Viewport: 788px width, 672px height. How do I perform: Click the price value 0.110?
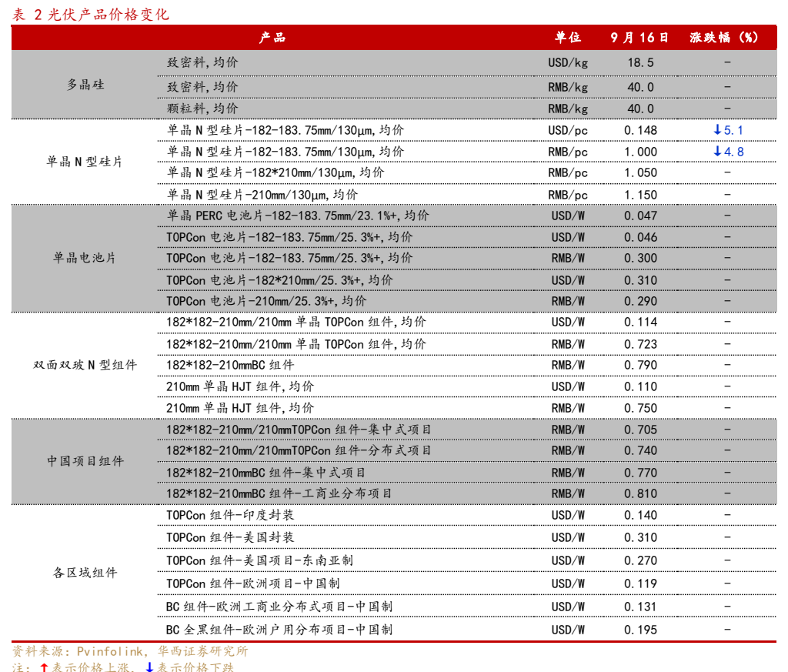641,386
